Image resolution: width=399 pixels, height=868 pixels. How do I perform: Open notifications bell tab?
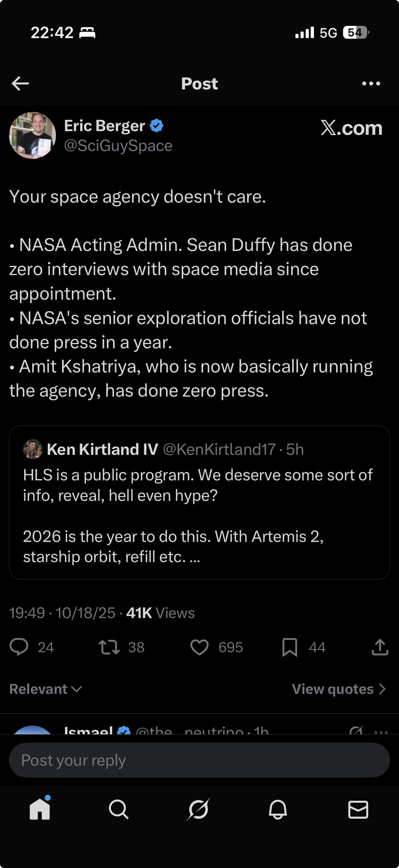pos(278,810)
